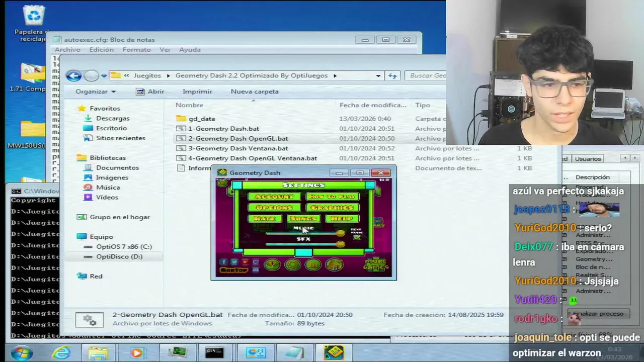
Task: Close Geometry Dash menu with green X
Action: tap(222, 184)
